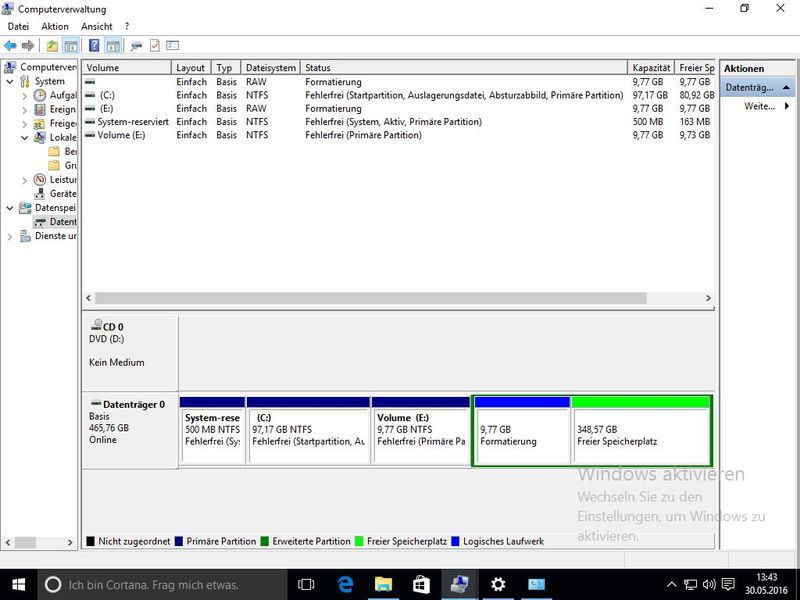800x600 pixels.
Task: Open the Settings gear in taskbar
Action: (498, 584)
